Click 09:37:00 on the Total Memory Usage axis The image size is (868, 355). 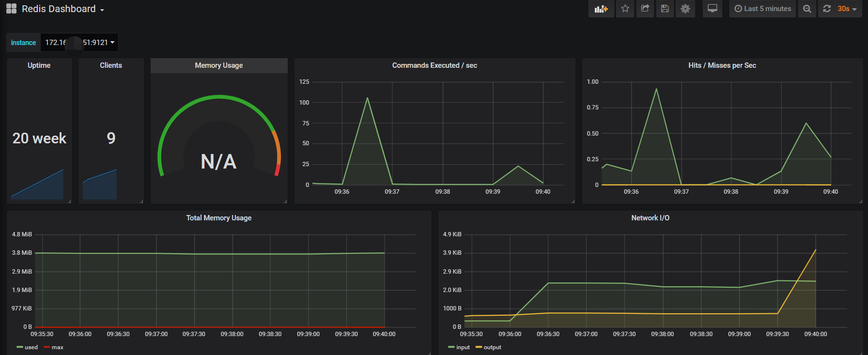[x=156, y=334]
